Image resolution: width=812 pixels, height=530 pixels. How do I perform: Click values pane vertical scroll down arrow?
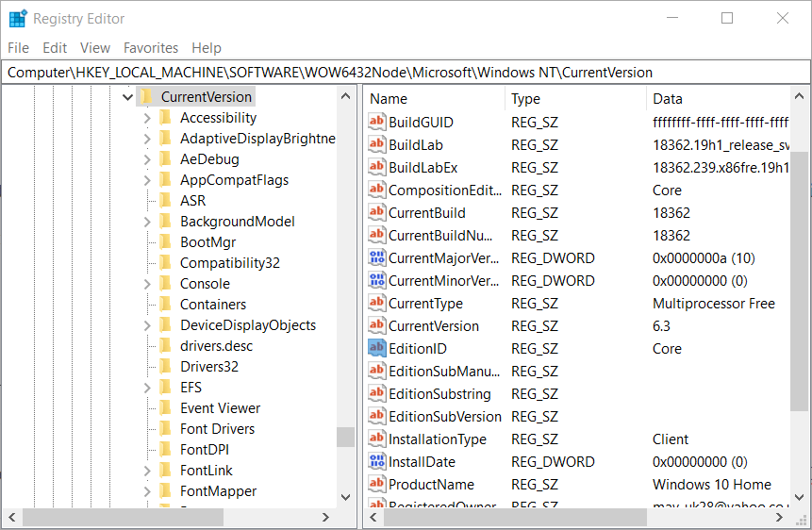tap(799, 497)
